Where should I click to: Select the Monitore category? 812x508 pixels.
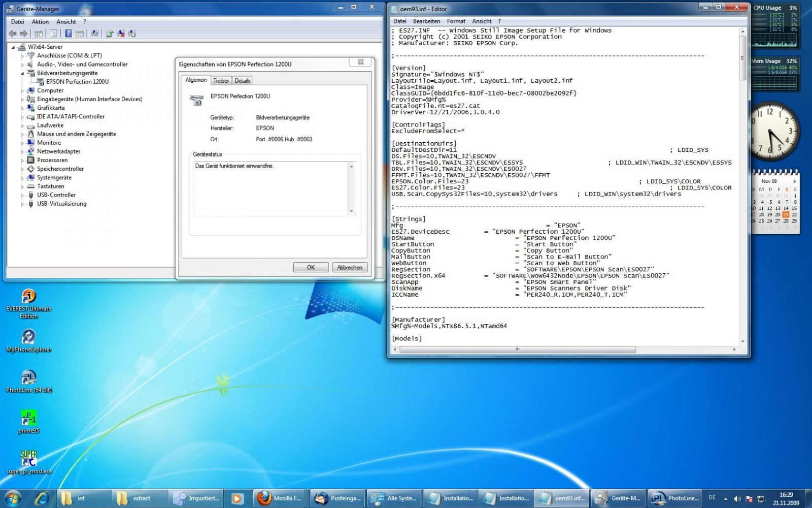point(49,143)
